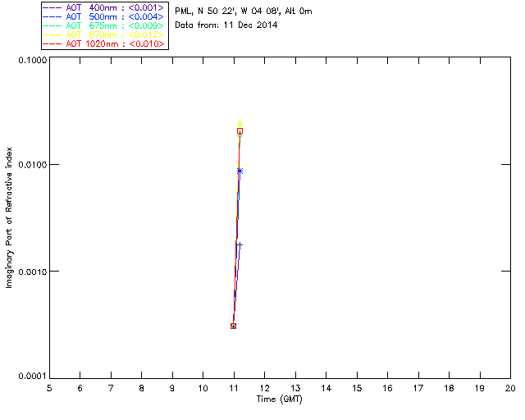
Task: Click the y-axis value 0.0100
Action: [32, 165]
